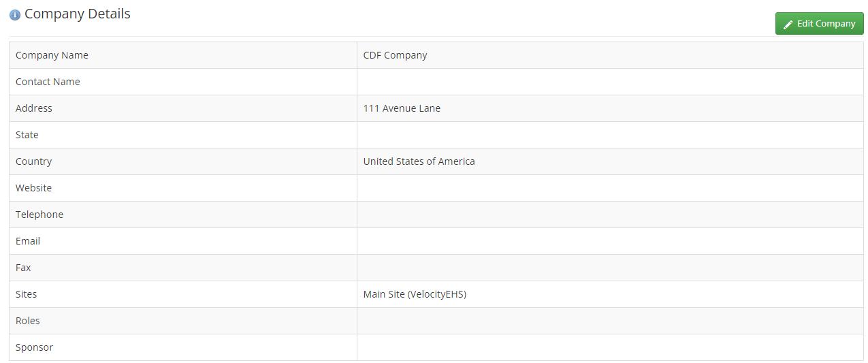Image resolution: width=868 pixels, height=363 pixels.
Task: Click the CDF Company value cell
Action: 610,55
